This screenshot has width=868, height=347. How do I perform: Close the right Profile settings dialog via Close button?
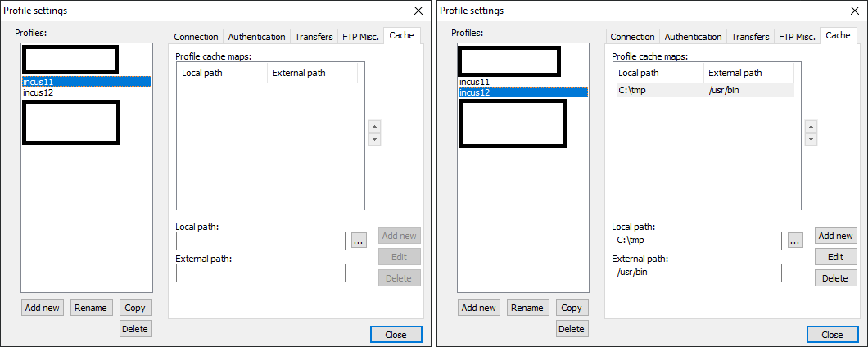click(x=832, y=334)
